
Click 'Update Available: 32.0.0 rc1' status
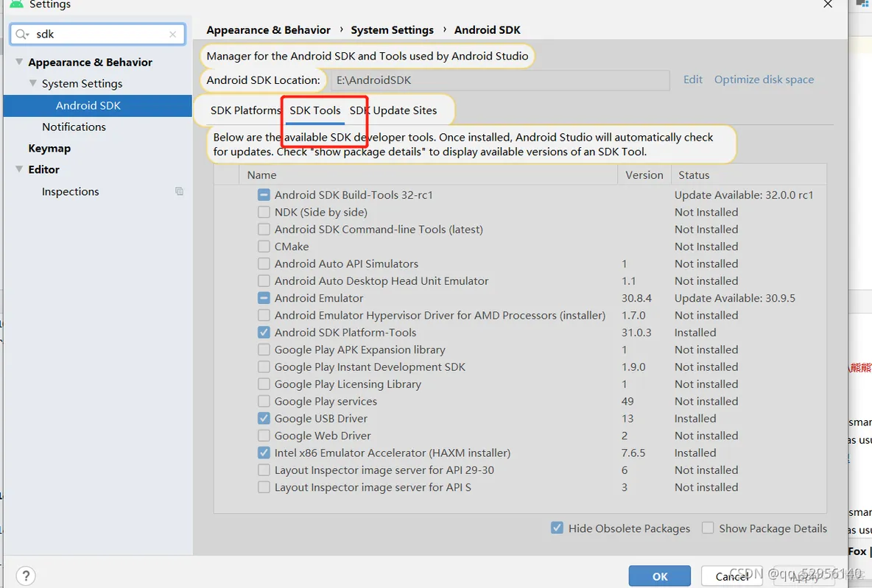pos(744,195)
